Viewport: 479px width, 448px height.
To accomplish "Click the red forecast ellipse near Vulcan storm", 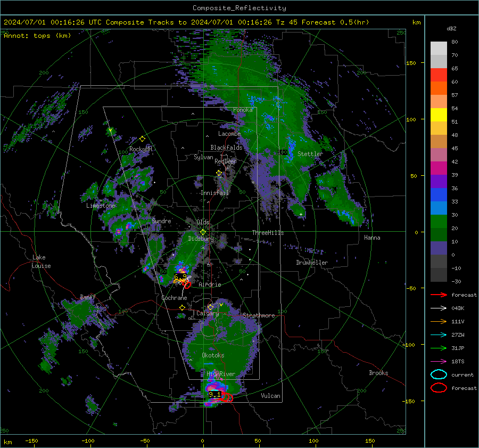I will [x=227, y=397].
